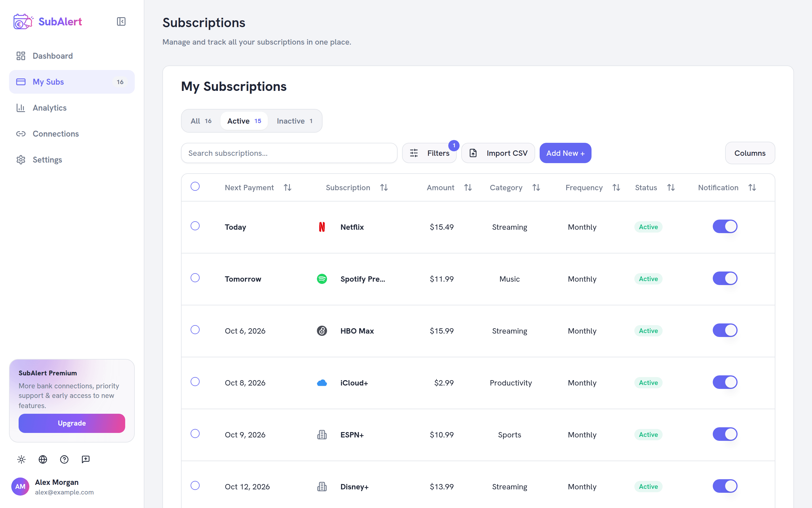Viewport: 812px width, 508px height.
Task: Click the Analytics bar chart icon
Action: click(x=21, y=108)
